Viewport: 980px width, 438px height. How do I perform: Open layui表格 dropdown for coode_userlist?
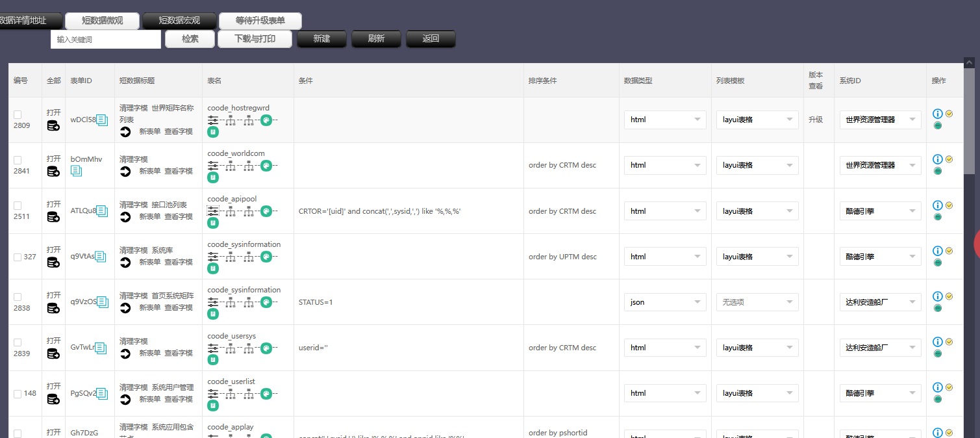point(757,393)
